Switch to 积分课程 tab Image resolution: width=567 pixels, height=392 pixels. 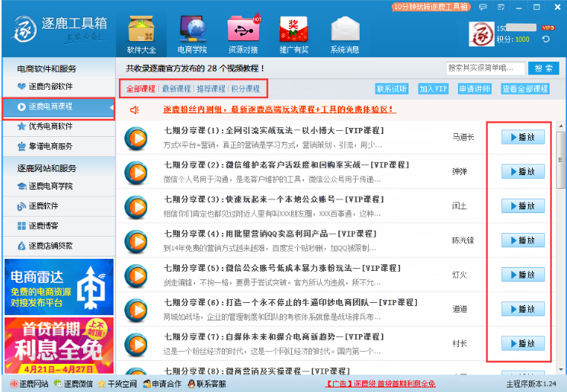pyautogui.click(x=245, y=88)
